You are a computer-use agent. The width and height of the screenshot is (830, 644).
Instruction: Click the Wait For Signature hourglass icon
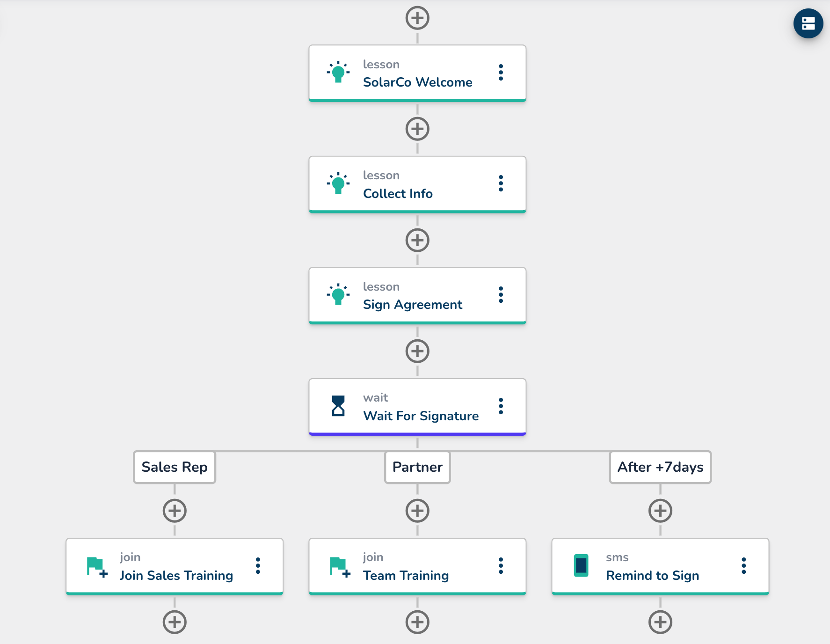[x=338, y=406]
